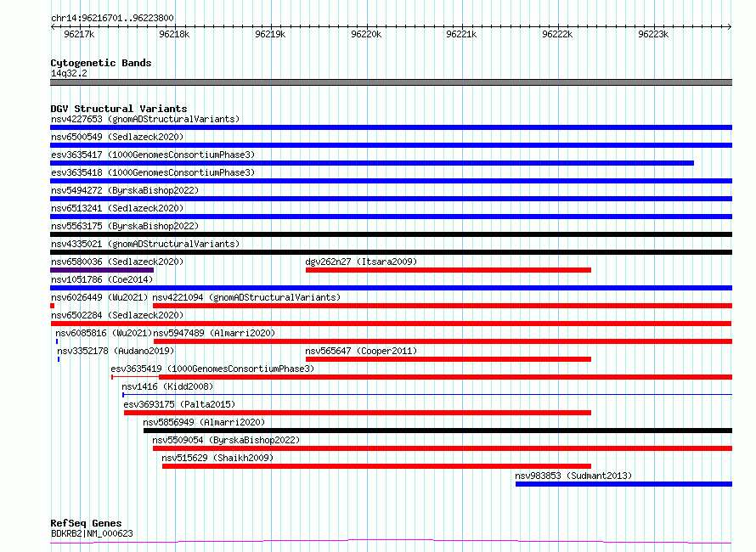Click the esv3635418 blue variant bar
The height and width of the screenshot is (552, 756).
tap(391, 181)
